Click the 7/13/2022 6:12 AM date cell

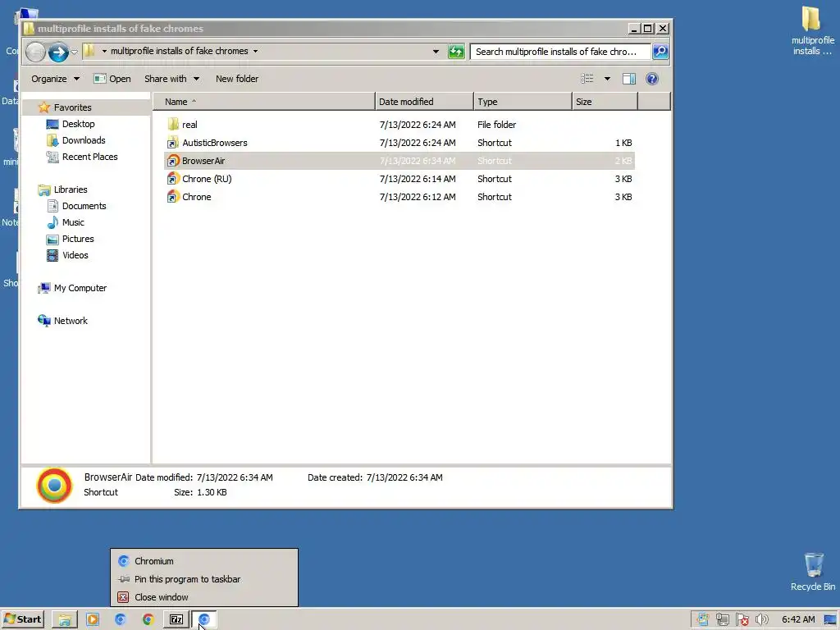[418, 197]
